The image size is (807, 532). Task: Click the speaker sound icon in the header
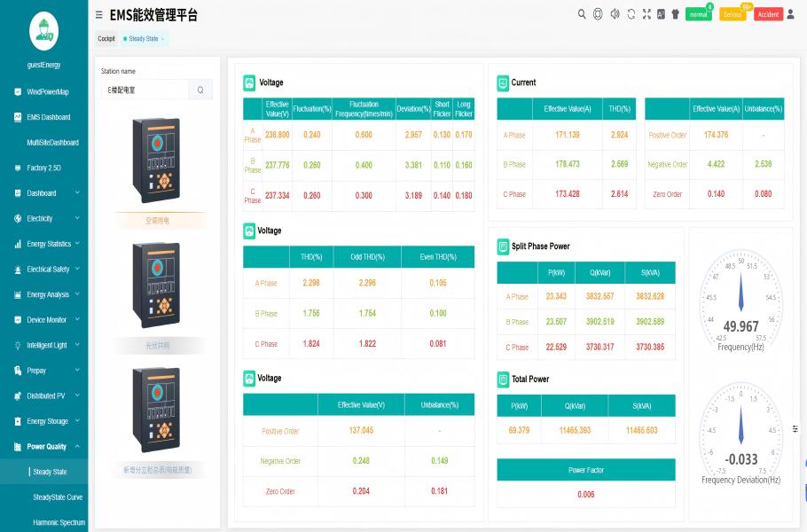click(x=615, y=14)
